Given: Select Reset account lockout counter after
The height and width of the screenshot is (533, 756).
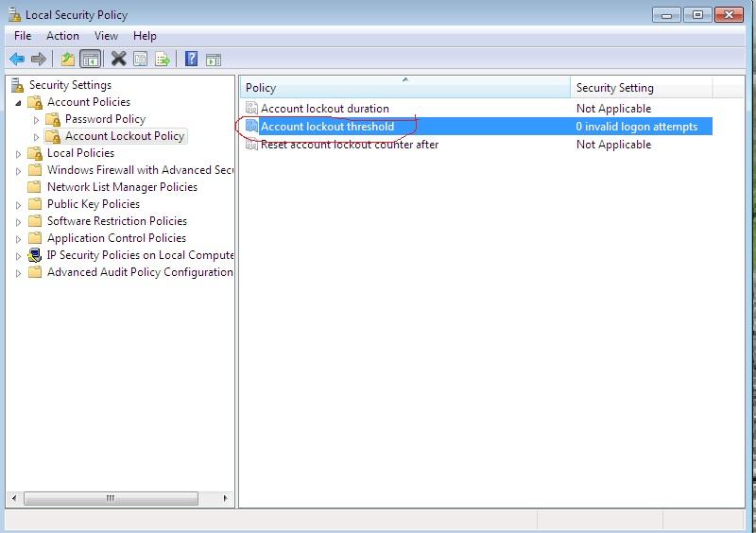Looking at the screenshot, I should [350, 145].
